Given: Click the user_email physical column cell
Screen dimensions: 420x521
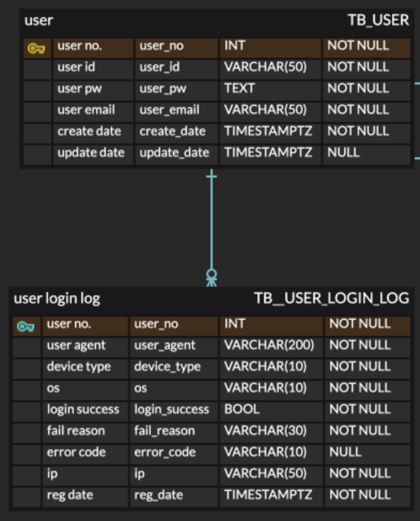Looking at the screenshot, I should (x=177, y=113).
